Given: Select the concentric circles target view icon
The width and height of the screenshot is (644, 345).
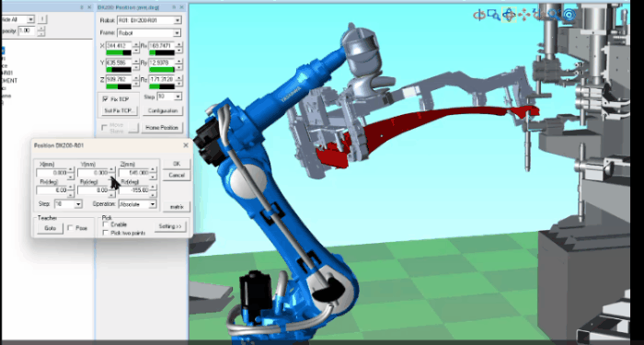Looking at the screenshot, I should click(x=569, y=16).
